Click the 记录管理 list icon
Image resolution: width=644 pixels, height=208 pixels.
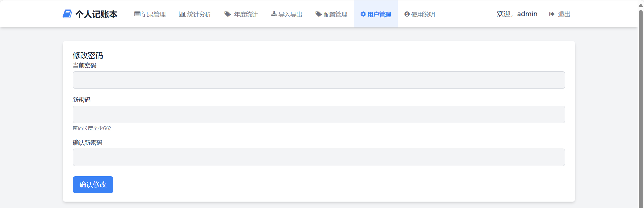(137, 14)
